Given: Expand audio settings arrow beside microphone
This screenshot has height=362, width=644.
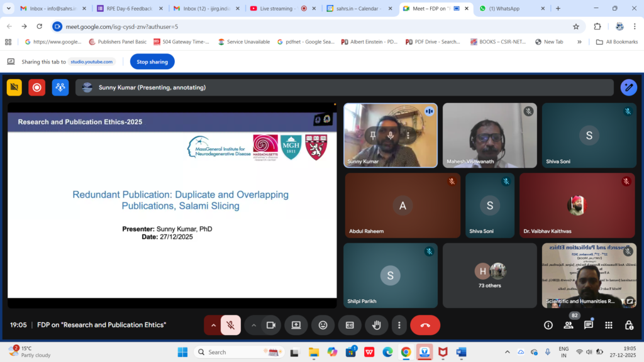Looking at the screenshot, I should (213, 325).
